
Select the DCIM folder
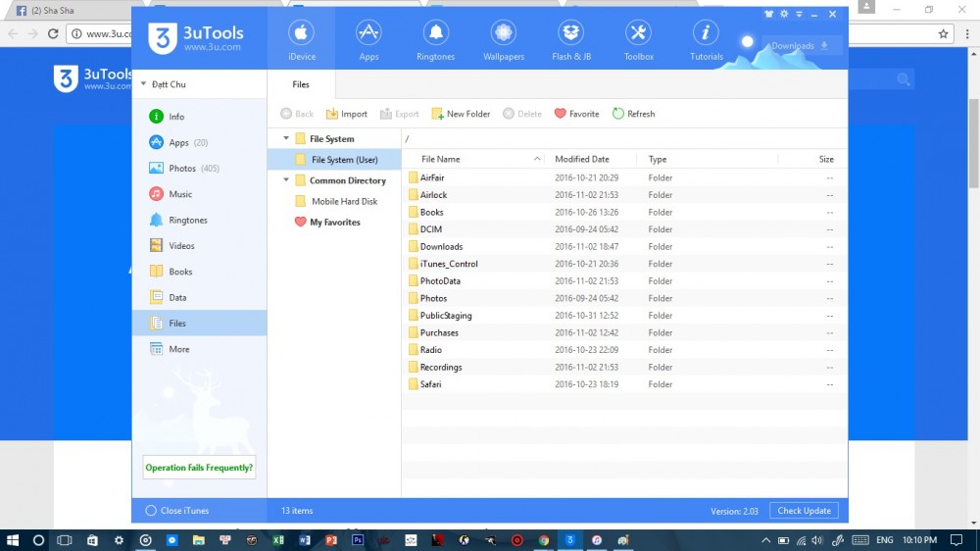[624, 228]
